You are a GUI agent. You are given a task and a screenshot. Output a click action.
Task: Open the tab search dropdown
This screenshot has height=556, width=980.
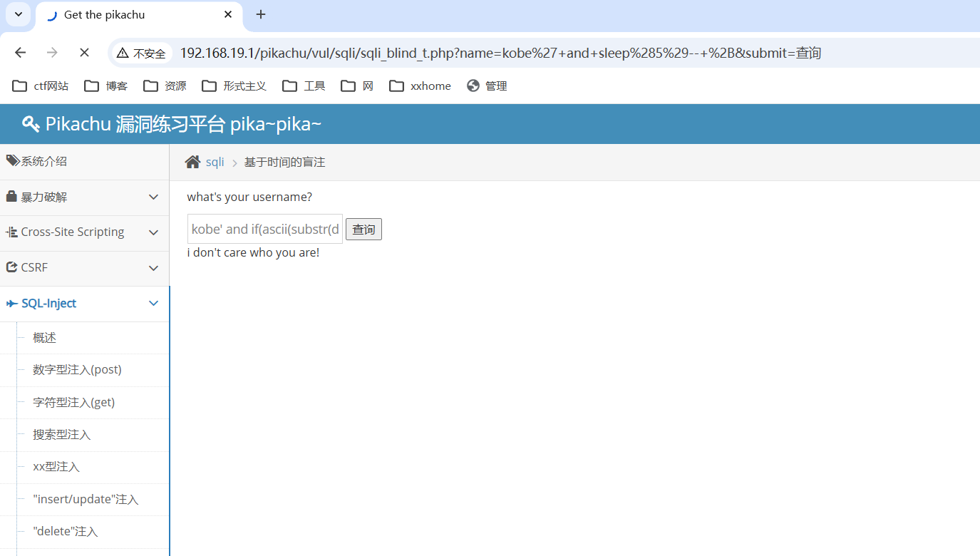point(19,14)
